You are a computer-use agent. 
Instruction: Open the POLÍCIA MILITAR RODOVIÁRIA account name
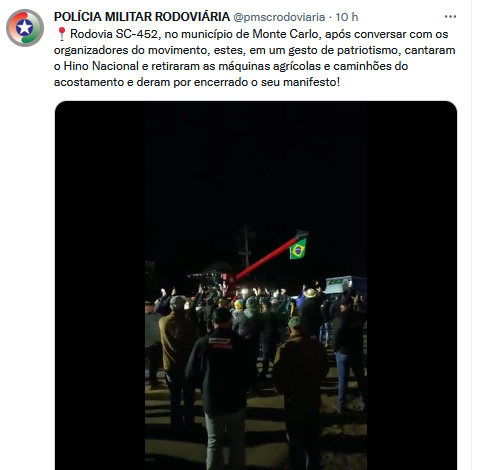[142, 17]
